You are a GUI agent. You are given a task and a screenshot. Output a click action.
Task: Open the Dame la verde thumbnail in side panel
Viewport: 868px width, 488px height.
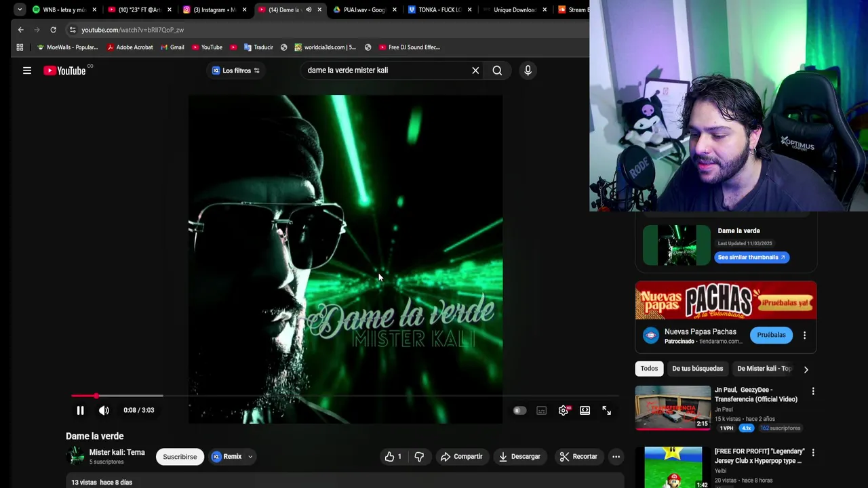(x=677, y=245)
